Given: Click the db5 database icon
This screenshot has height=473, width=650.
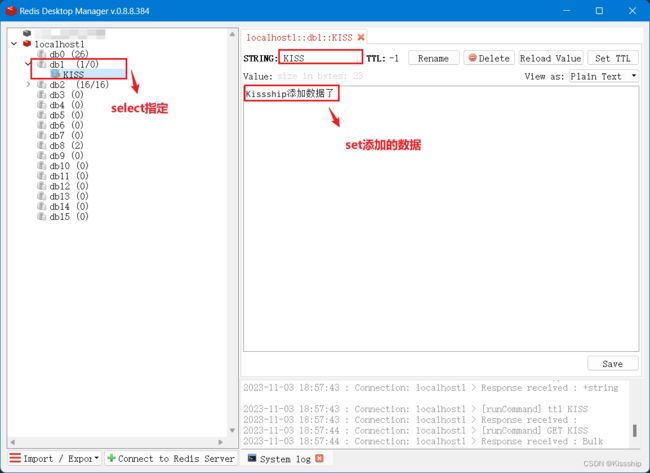Looking at the screenshot, I should coord(41,115).
